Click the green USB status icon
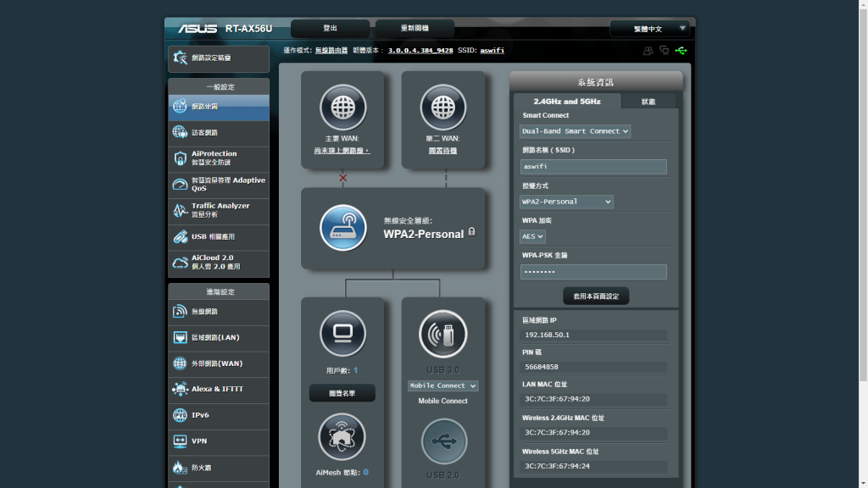This screenshot has width=868, height=488. pos(682,51)
